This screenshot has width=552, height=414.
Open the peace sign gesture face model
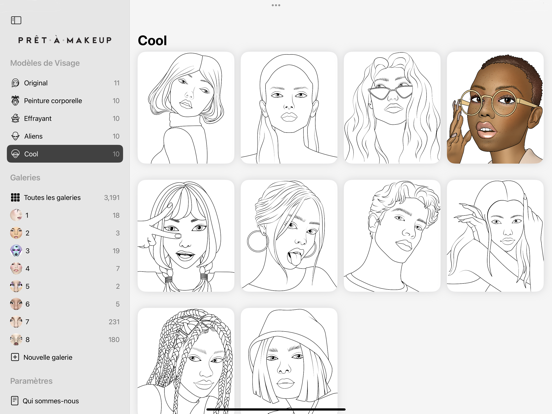coord(186,236)
